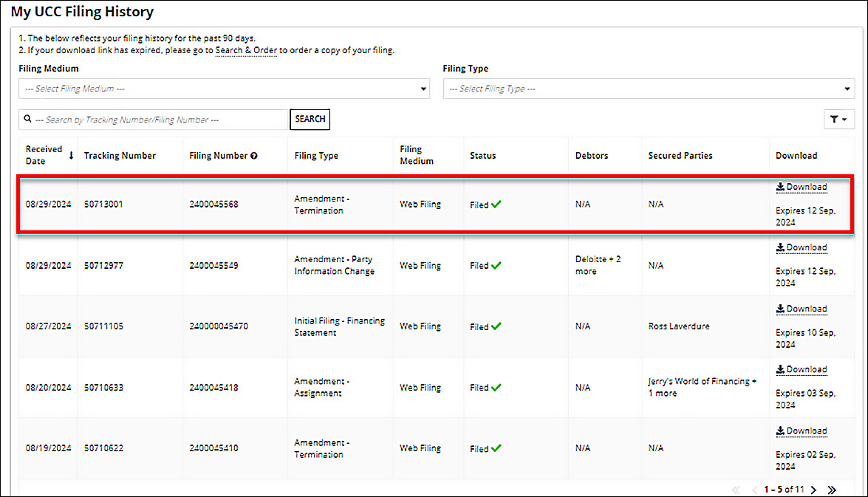Image resolution: width=868 pixels, height=497 pixels.
Task: Sort by Received Date arrow icon
Action: pyautogui.click(x=72, y=155)
